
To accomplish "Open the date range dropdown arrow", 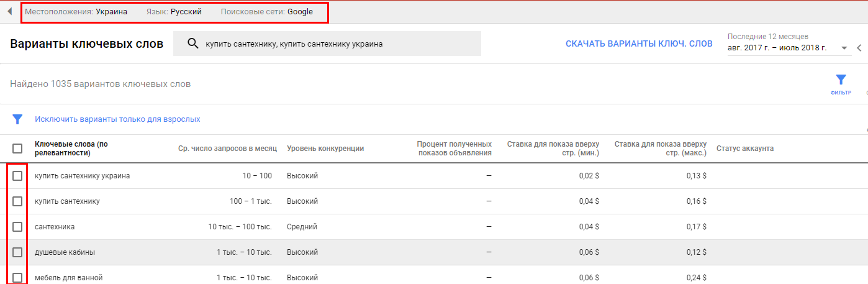I will (844, 48).
